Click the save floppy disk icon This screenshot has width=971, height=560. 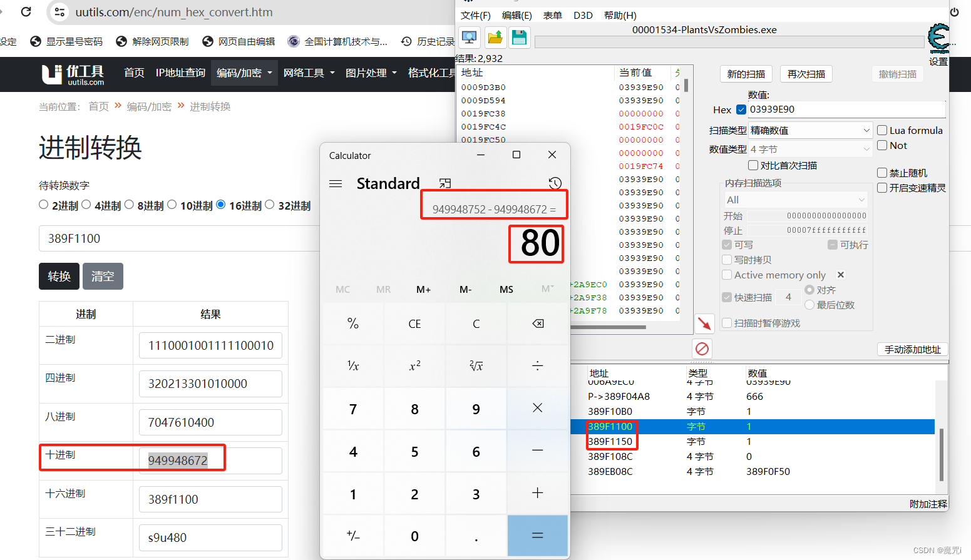click(x=519, y=38)
